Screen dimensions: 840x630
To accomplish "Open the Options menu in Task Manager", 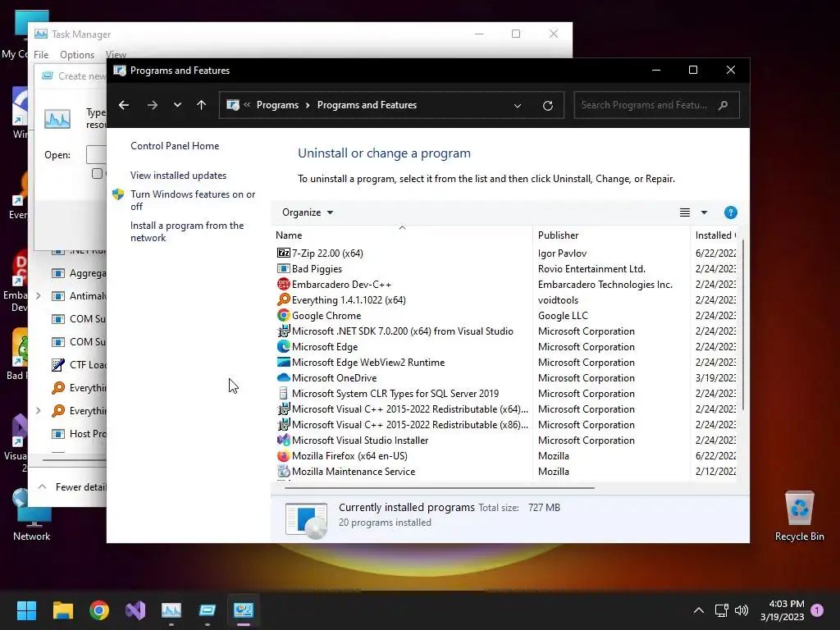I will (x=76, y=55).
